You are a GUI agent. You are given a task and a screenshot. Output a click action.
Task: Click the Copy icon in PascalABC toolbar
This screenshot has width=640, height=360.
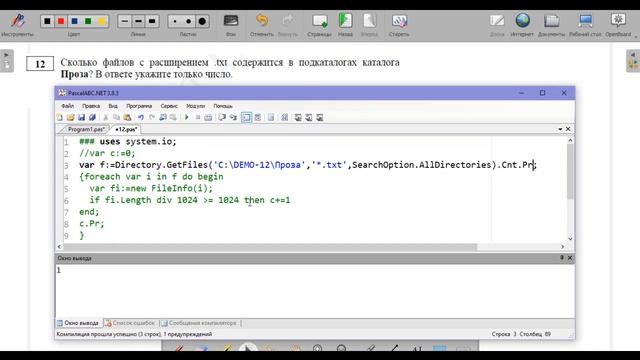coord(116,118)
